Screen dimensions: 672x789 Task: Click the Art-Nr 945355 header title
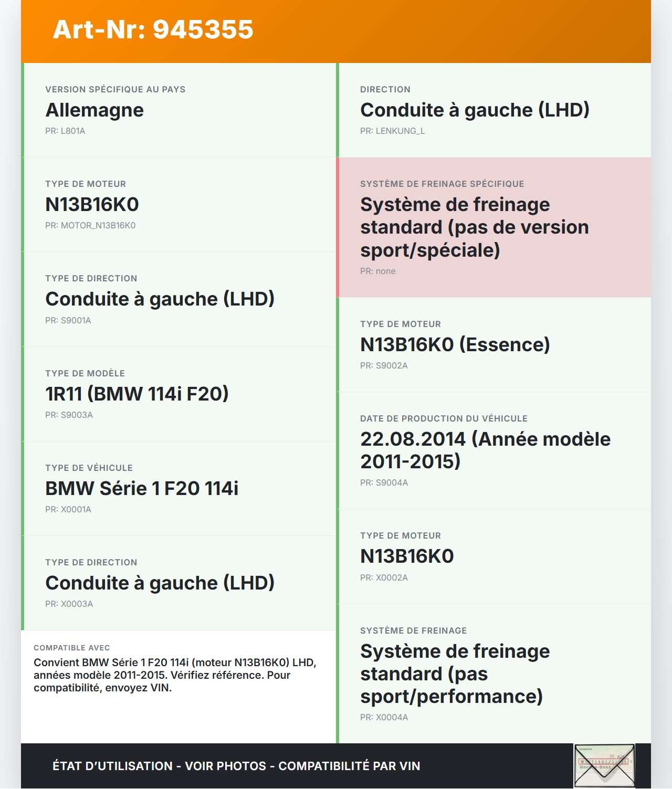(x=153, y=29)
